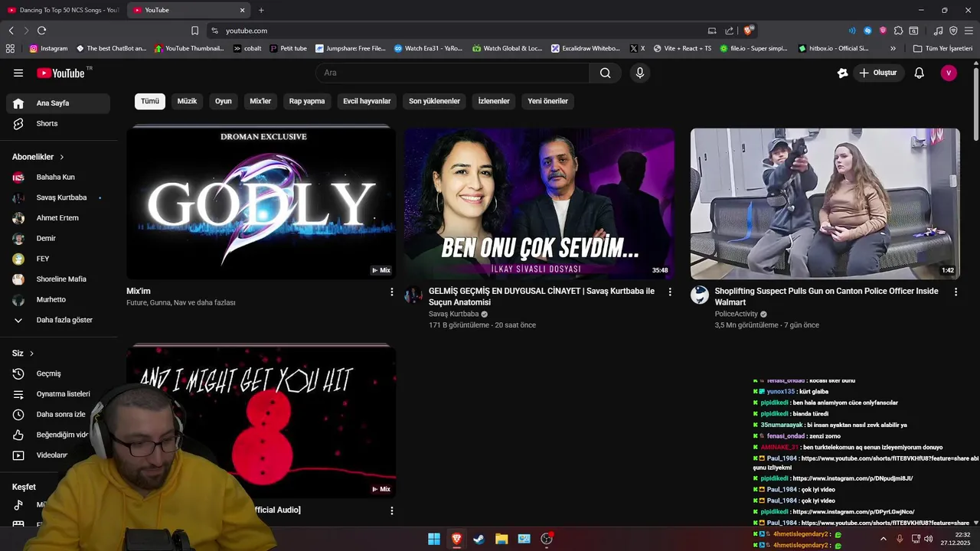Open Savaş Kurtbaba subscription in sidebar
This screenshot has height=551, width=980.
(x=58, y=197)
